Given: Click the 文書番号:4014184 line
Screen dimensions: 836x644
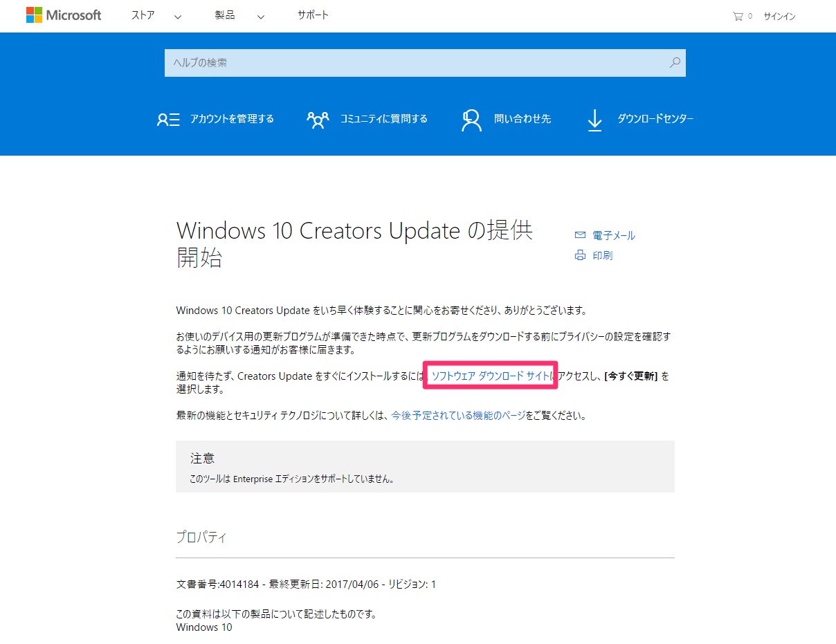Looking at the screenshot, I should pos(306,585).
